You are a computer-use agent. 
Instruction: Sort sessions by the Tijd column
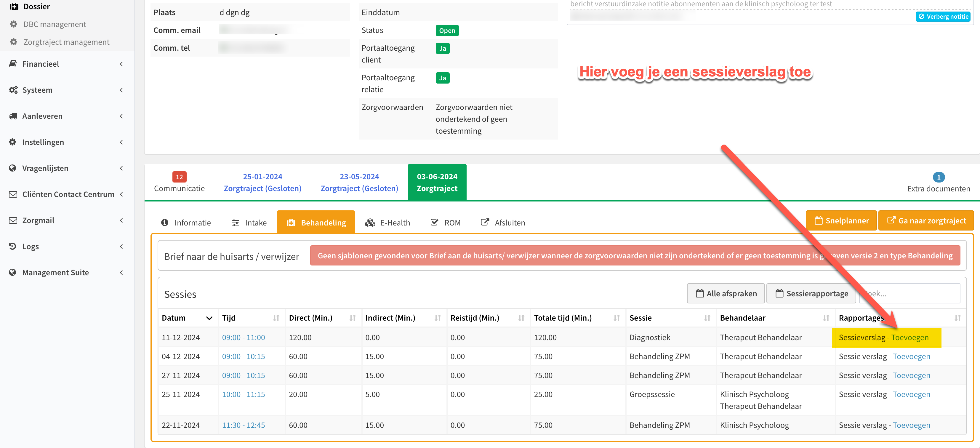(252, 318)
